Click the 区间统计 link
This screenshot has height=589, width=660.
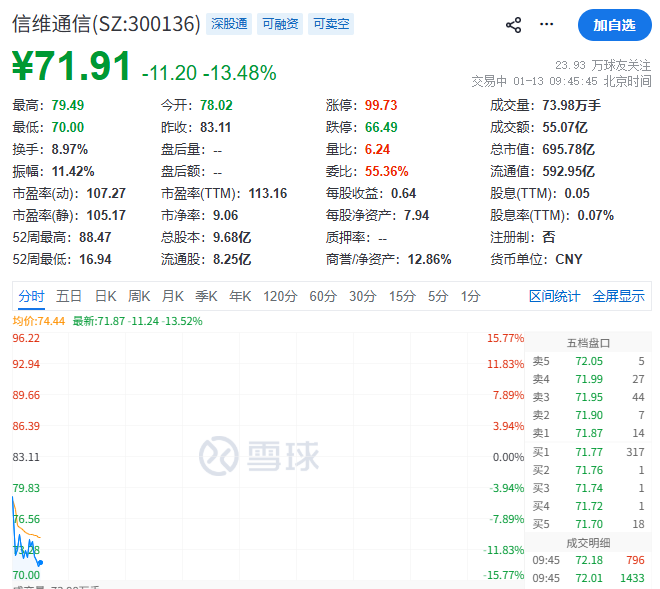tap(554, 296)
